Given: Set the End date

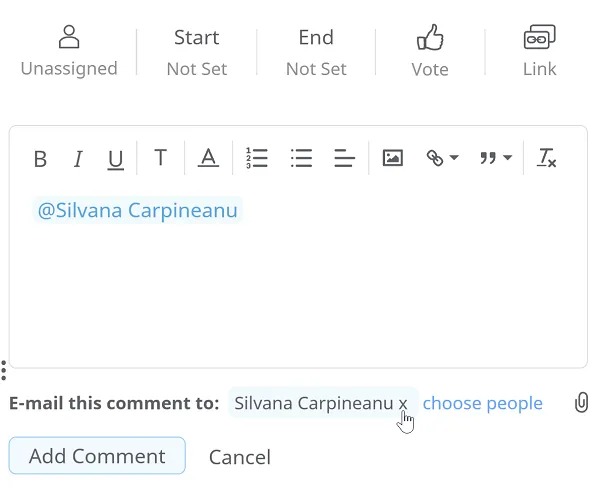Looking at the screenshot, I should [316, 52].
